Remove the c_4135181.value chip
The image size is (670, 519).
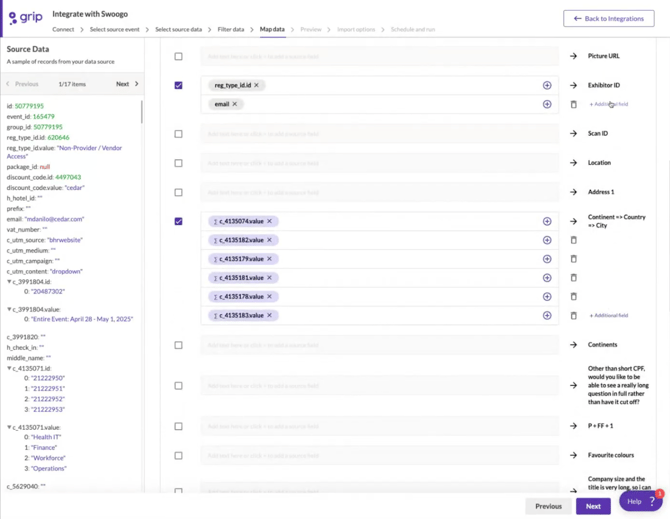269,278
